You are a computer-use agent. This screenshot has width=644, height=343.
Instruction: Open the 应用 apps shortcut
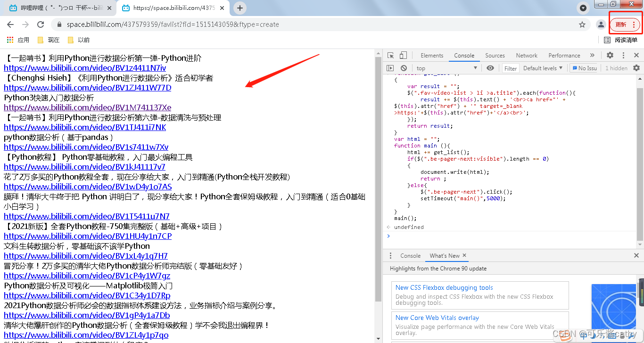tap(19, 40)
